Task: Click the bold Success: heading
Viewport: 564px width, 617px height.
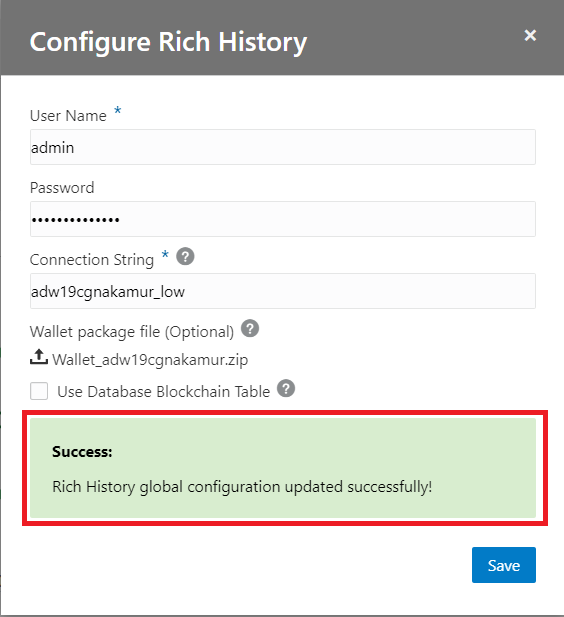Action: [82, 451]
